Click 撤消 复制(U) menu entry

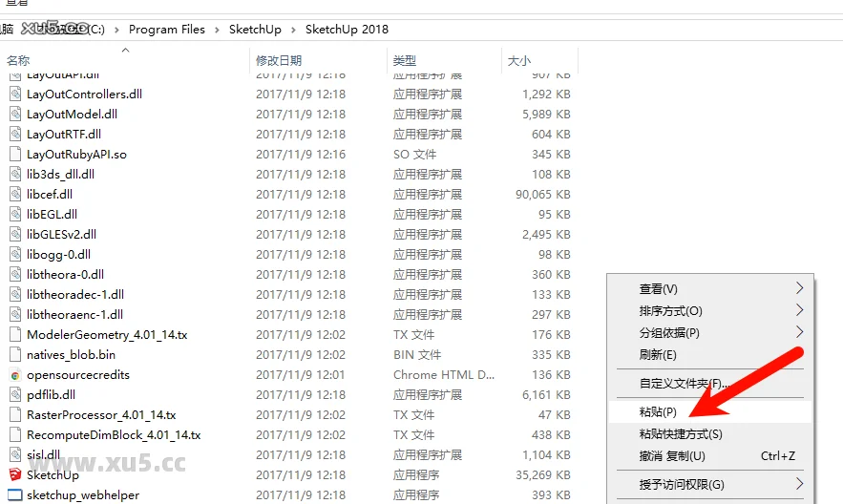tap(672, 456)
